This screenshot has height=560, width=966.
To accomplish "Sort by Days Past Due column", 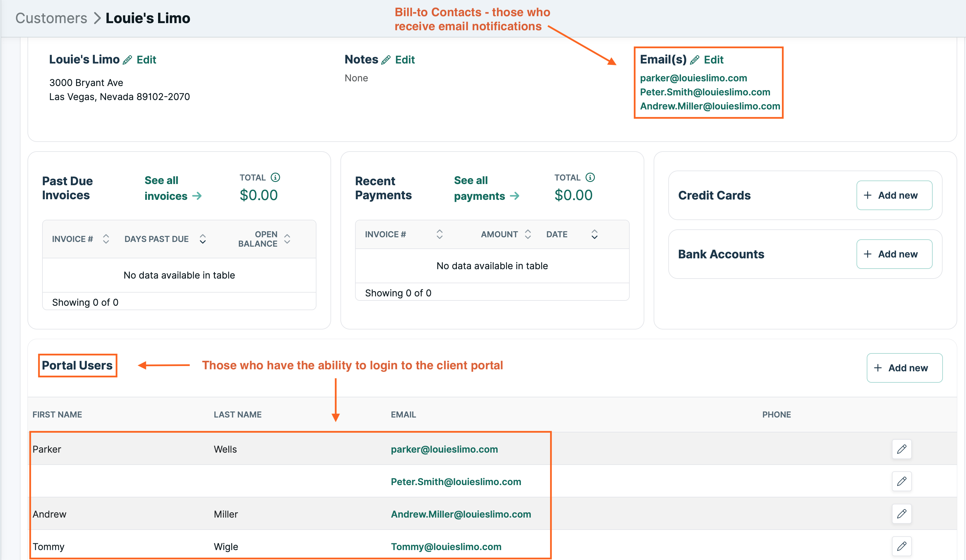I will pyautogui.click(x=203, y=239).
